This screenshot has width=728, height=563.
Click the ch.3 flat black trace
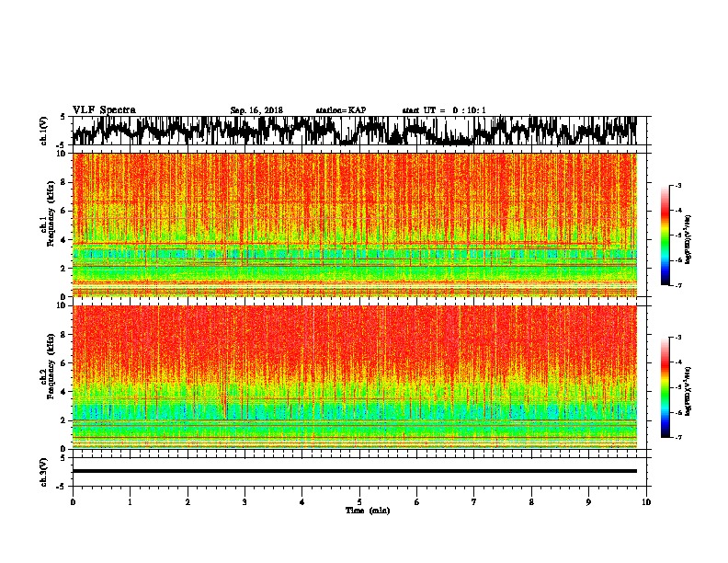pyautogui.click(x=355, y=471)
